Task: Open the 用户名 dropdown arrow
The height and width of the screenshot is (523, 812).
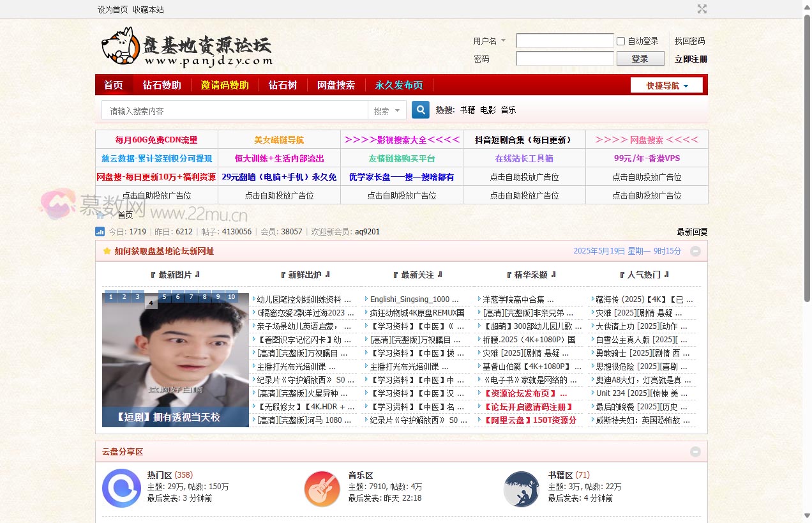Action: (x=504, y=41)
